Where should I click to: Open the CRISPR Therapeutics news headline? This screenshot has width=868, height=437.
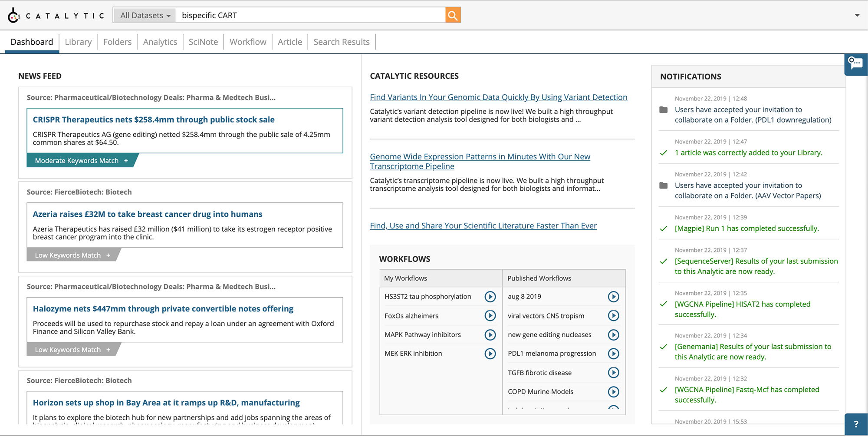coord(154,119)
